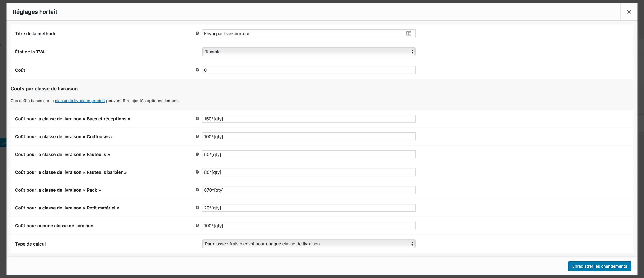Click help icon next to Coût field
Screen dimensions: 644x278
197,70
